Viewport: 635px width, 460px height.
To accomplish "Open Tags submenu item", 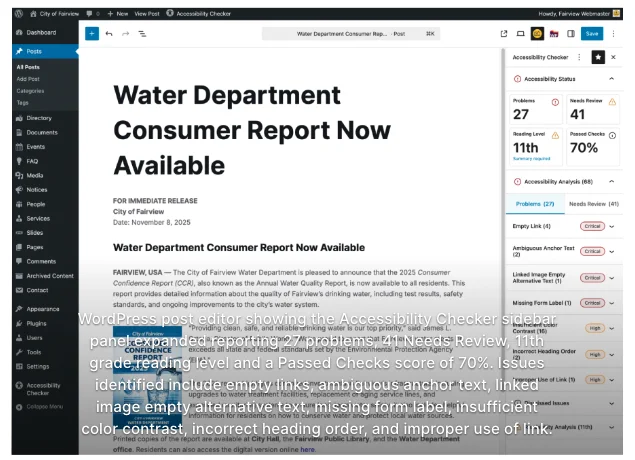I will (x=23, y=102).
